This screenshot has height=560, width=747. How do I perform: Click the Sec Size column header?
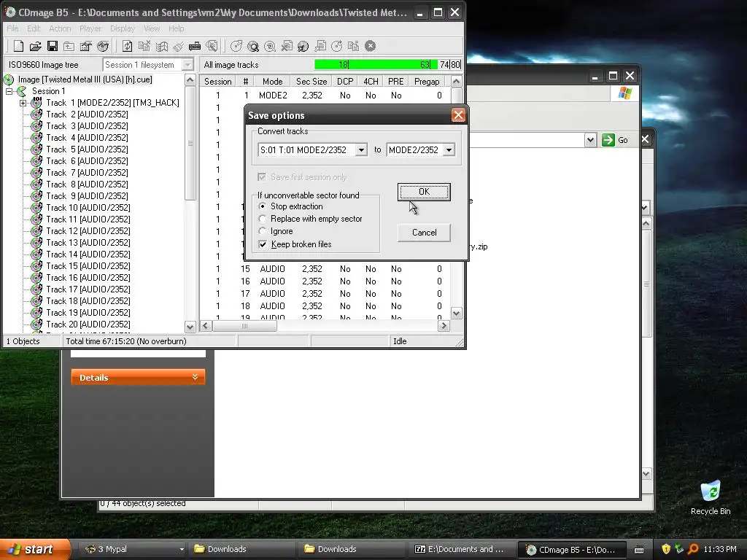311,82
